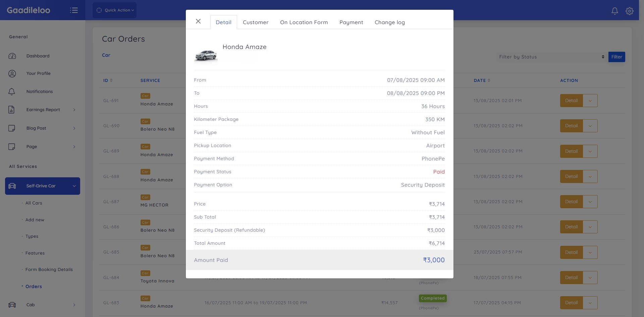This screenshot has height=317, width=644.
Task: Open the notifications bell icon in header
Action: coord(615,11)
